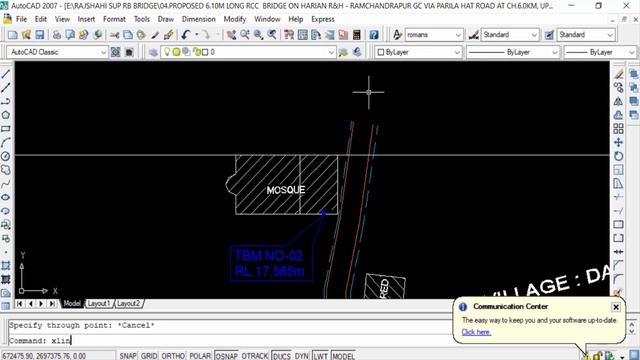Select the Circle draw tool
Viewport: 640px width, 360px height.
pos(6,156)
